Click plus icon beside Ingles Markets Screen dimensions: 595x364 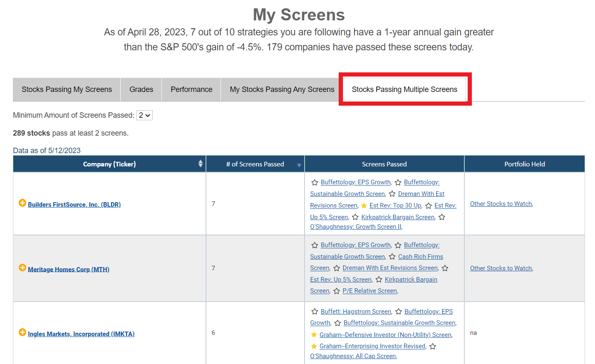point(22,332)
